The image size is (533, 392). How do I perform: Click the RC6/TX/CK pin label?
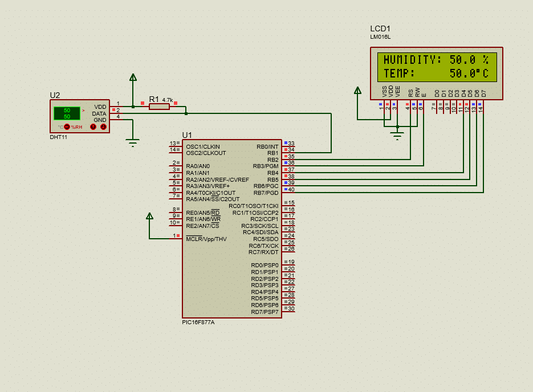pyautogui.click(x=263, y=246)
